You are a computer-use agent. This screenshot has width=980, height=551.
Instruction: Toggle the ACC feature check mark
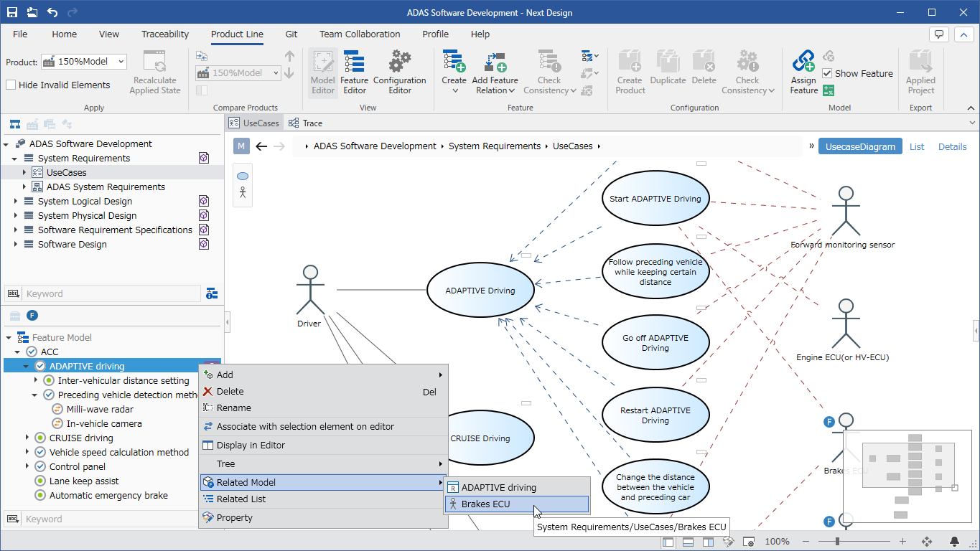click(x=32, y=352)
